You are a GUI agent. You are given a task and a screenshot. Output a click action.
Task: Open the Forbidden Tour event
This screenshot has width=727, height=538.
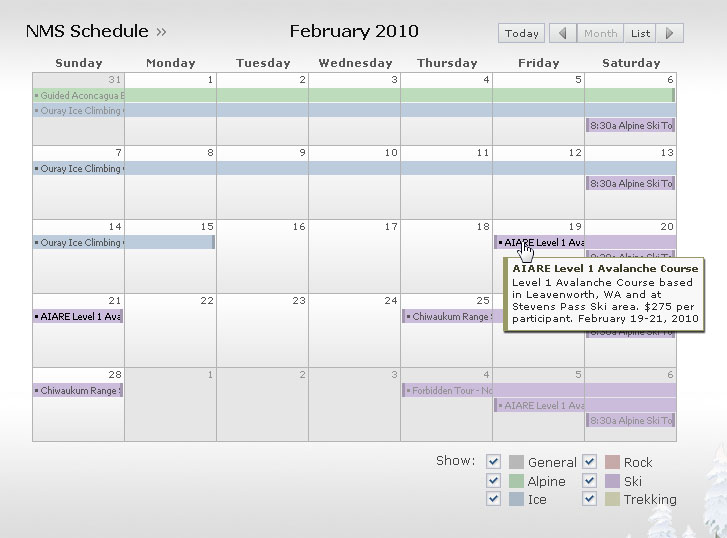tap(450, 391)
